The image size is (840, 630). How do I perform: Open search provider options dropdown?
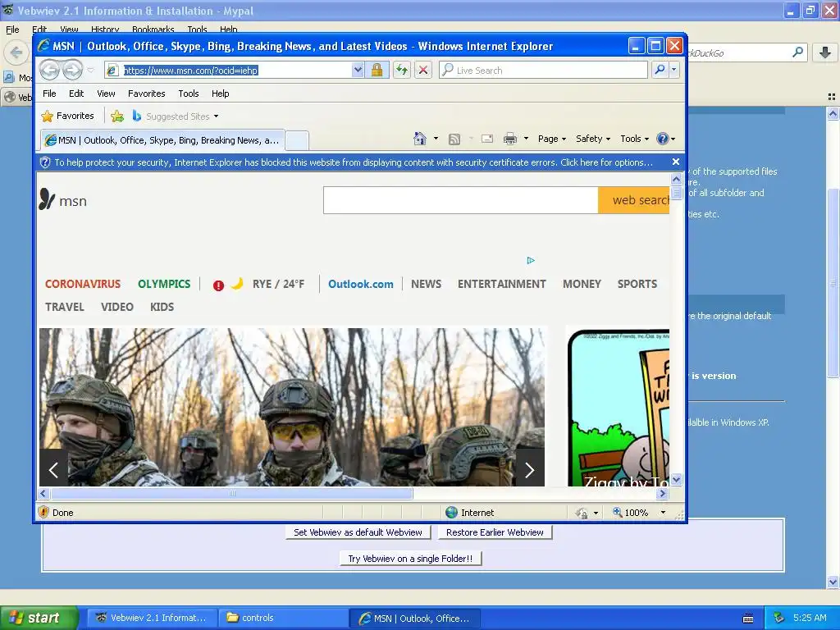coord(674,70)
